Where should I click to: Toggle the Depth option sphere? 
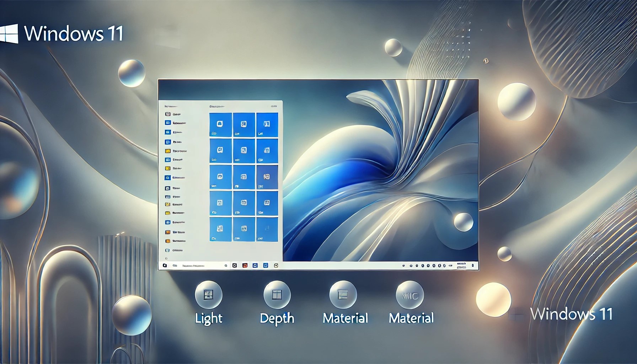point(278,294)
